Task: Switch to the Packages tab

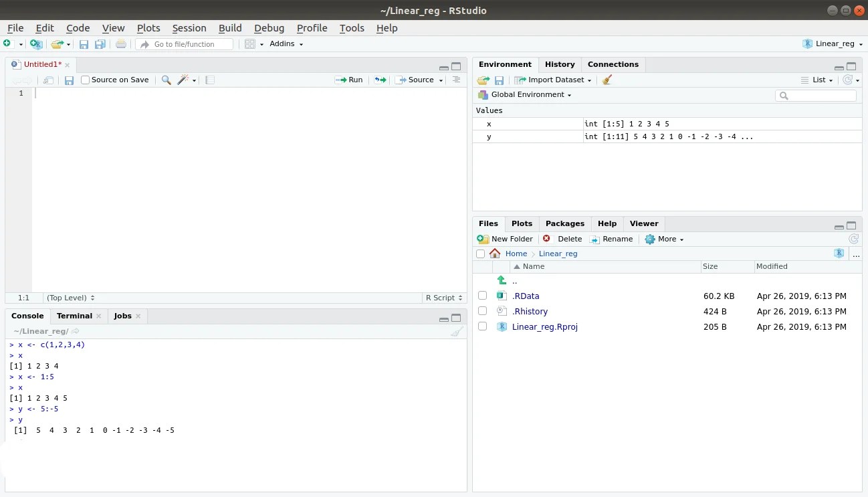Action: point(565,224)
